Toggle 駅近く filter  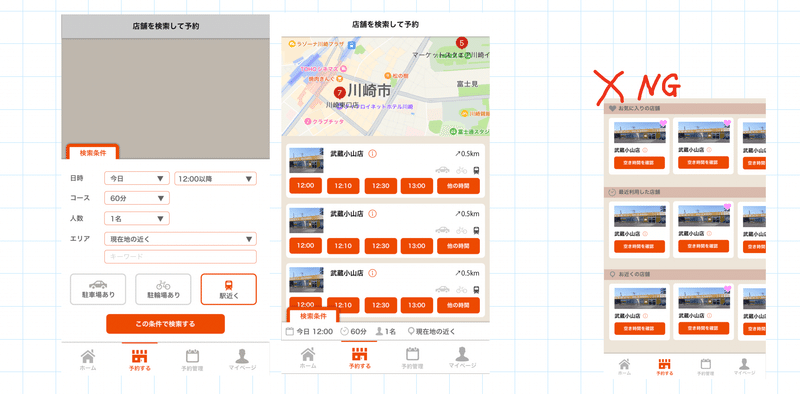click(x=229, y=289)
